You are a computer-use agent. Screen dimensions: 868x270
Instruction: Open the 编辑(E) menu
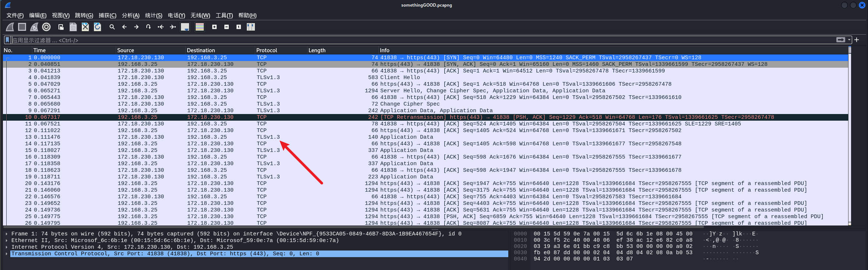coord(38,15)
